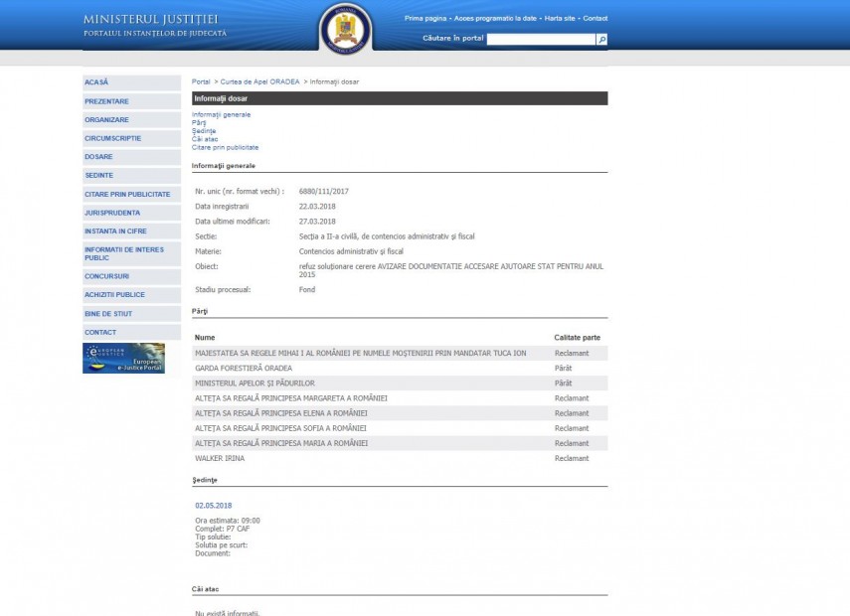
Task: Open CITARE PRIN PUBLICITATE sidebar item
Action: pyautogui.click(x=127, y=195)
